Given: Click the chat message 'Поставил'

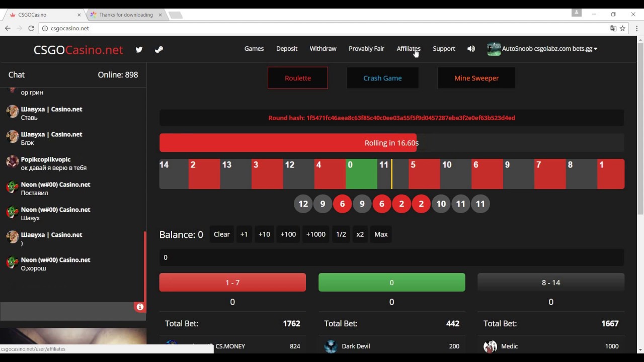Looking at the screenshot, I should click(x=34, y=193).
